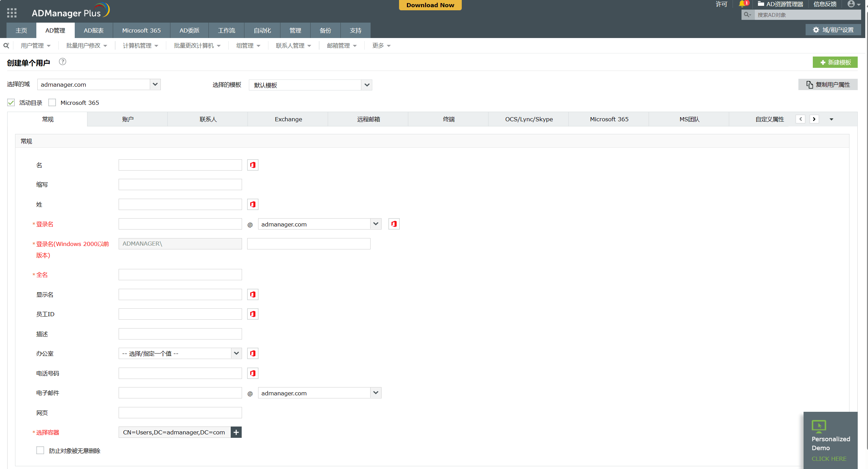Click the submenu search magnifier icon
This screenshot has width=868, height=469.
pyautogui.click(x=6, y=46)
